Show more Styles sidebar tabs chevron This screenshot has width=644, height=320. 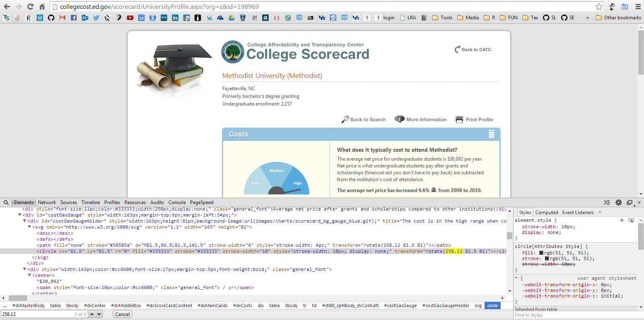(600, 212)
